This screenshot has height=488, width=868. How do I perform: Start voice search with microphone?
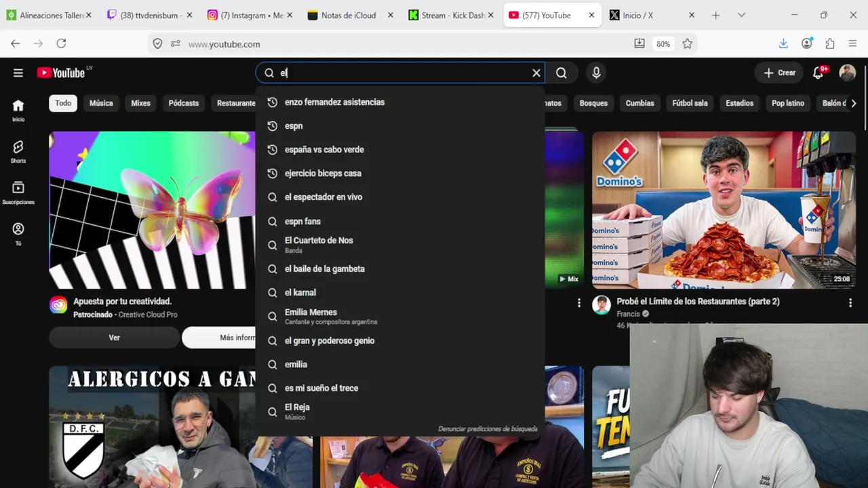pyautogui.click(x=596, y=73)
